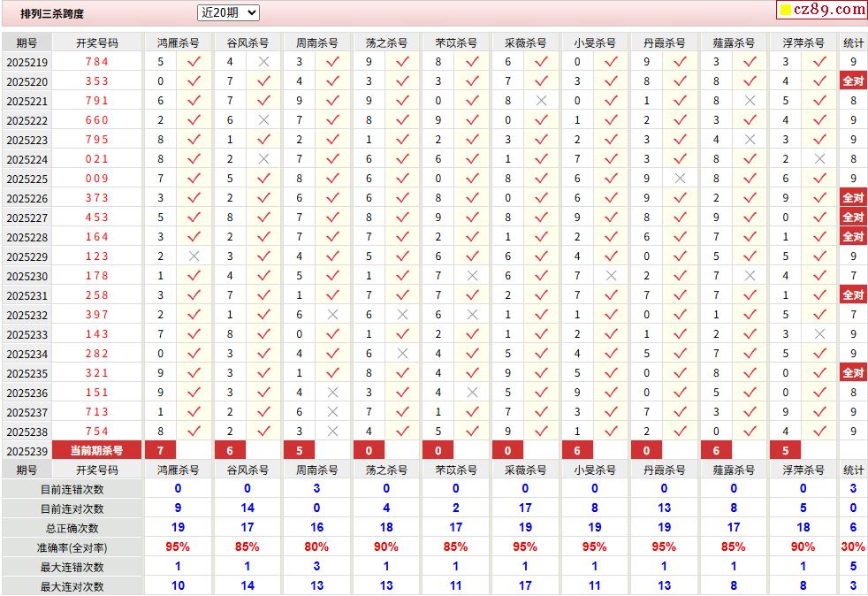Click draw number 258 in row 2025231
This screenshot has height=596, width=868.
pyautogui.click(x=97, y=295)
